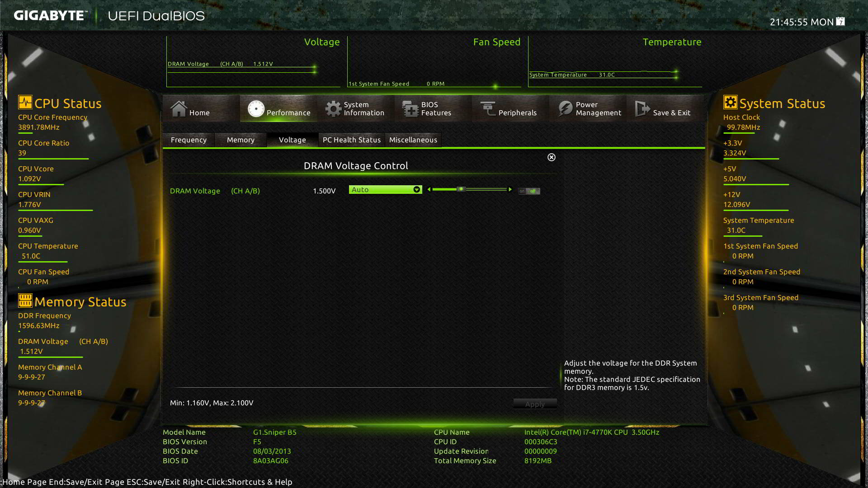Click the BIOS Date value 08/03/2013
868x488 pixels.
[272, 451]
